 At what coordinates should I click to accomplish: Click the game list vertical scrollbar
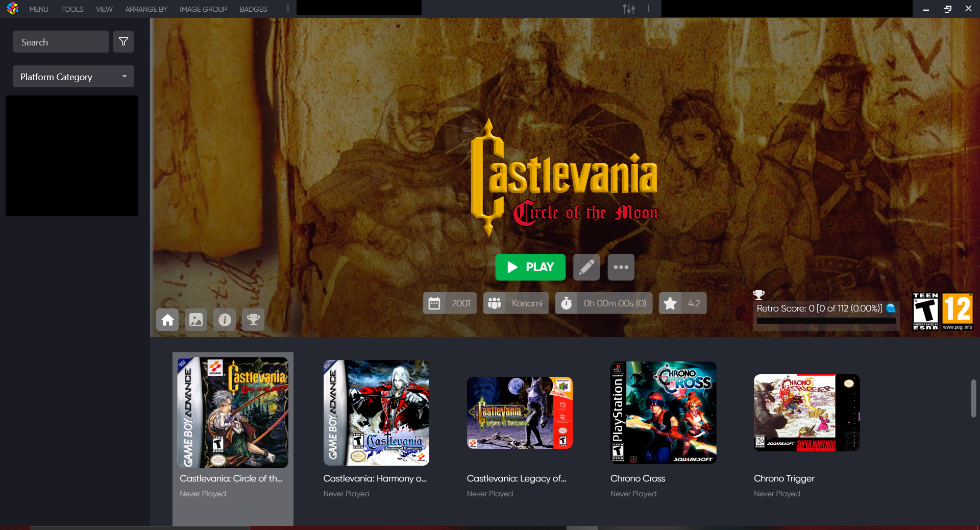coord(973,398)
